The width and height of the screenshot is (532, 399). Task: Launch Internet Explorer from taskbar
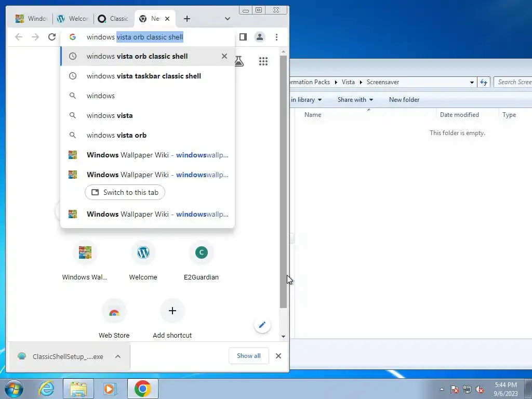pos(46,389)
